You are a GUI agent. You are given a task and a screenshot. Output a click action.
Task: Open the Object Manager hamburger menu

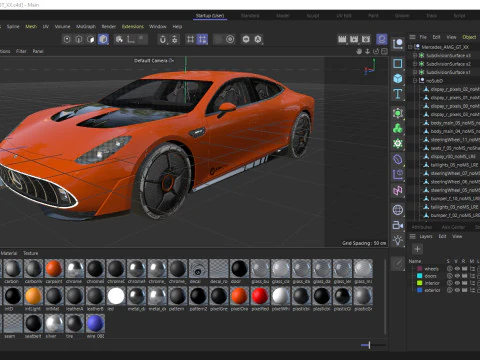412,37
